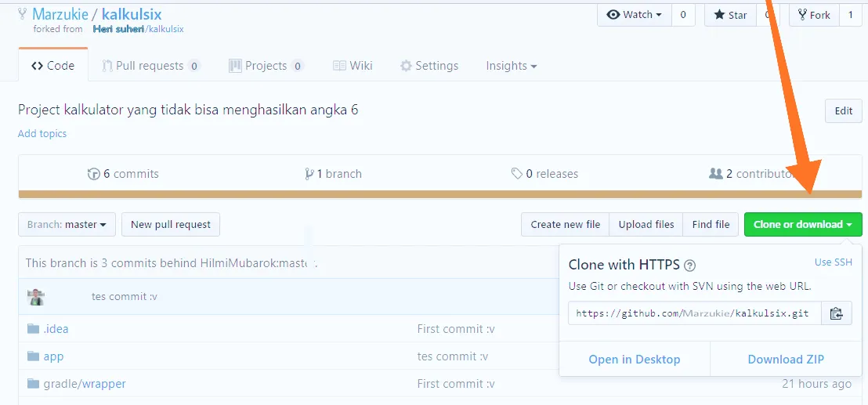The height and width of the screenshot is (405, 868).
Task: Expand the Insights dropdown tab
Action: point(512,66)
